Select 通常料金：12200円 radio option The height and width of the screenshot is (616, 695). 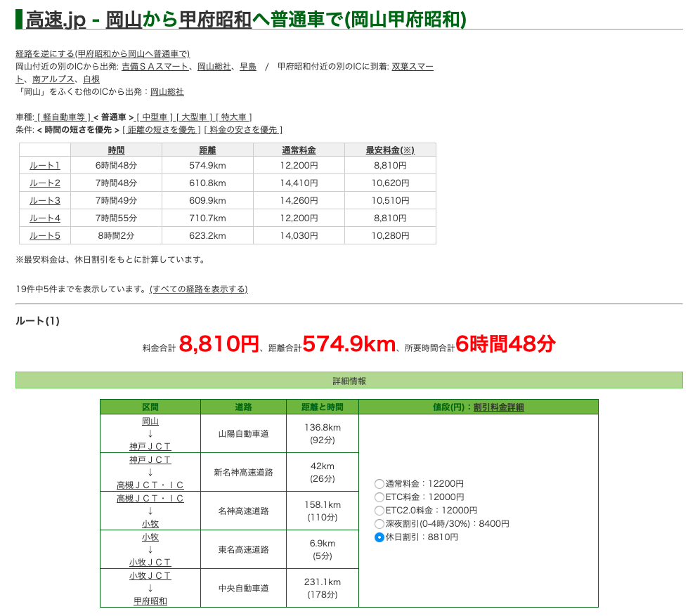[379, 484]
